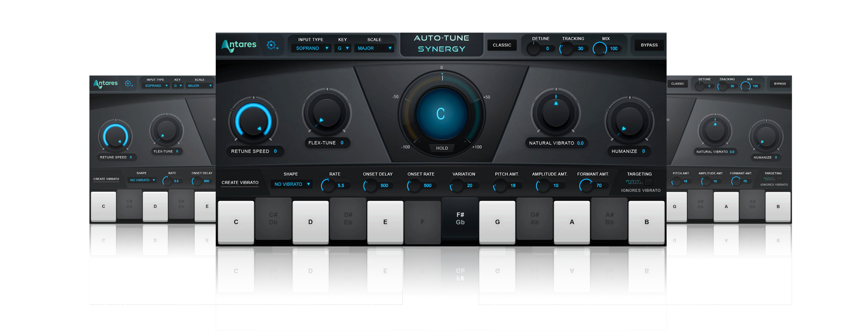Select the F#/Gb note key

[460, 219]
